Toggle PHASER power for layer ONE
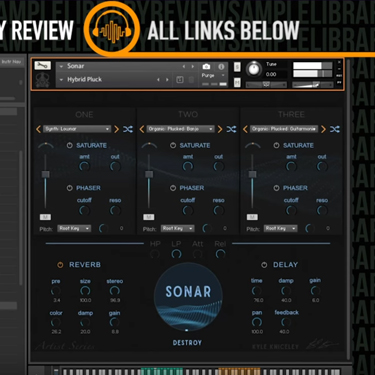The height and width of the screenshot is (375, 375). (70, 188)
